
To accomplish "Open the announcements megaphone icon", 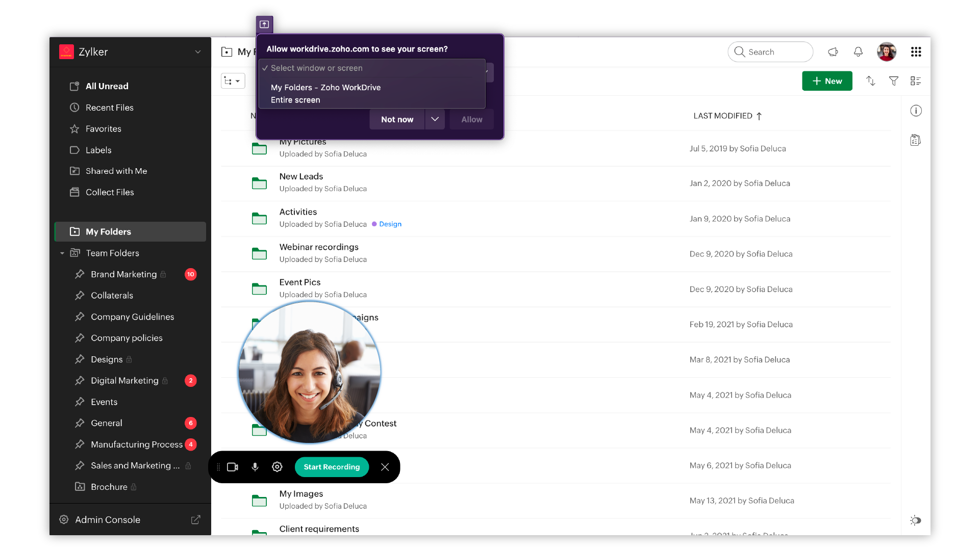I will 833,52.
